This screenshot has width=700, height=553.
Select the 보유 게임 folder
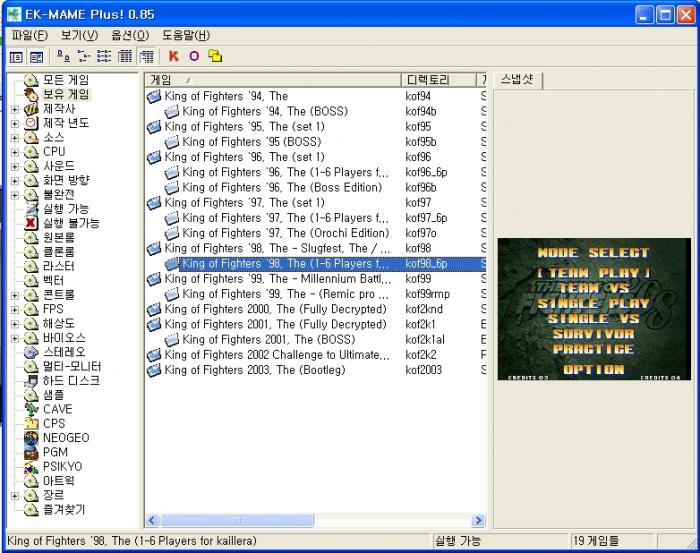(x=66, y=94)
